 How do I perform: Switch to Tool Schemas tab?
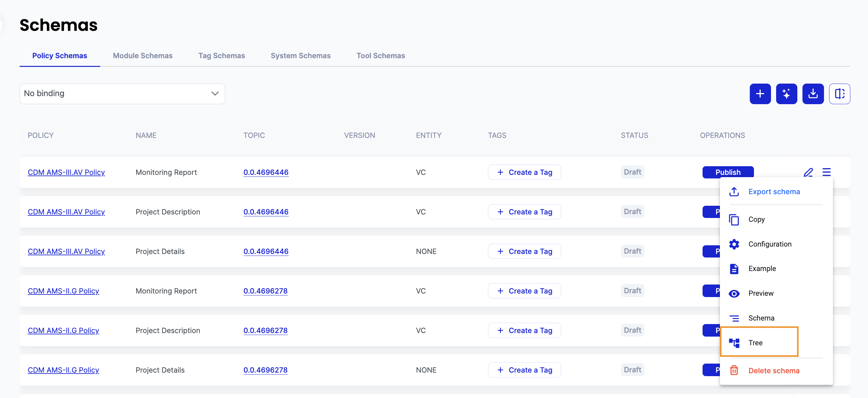click(380, 56)
